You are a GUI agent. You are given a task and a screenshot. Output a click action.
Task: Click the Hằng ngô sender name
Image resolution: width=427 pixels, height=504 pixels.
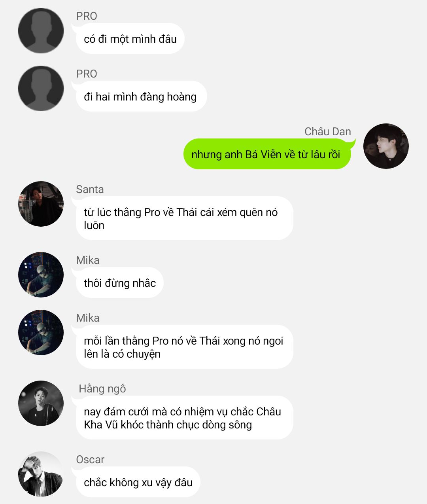coord(102,389)
